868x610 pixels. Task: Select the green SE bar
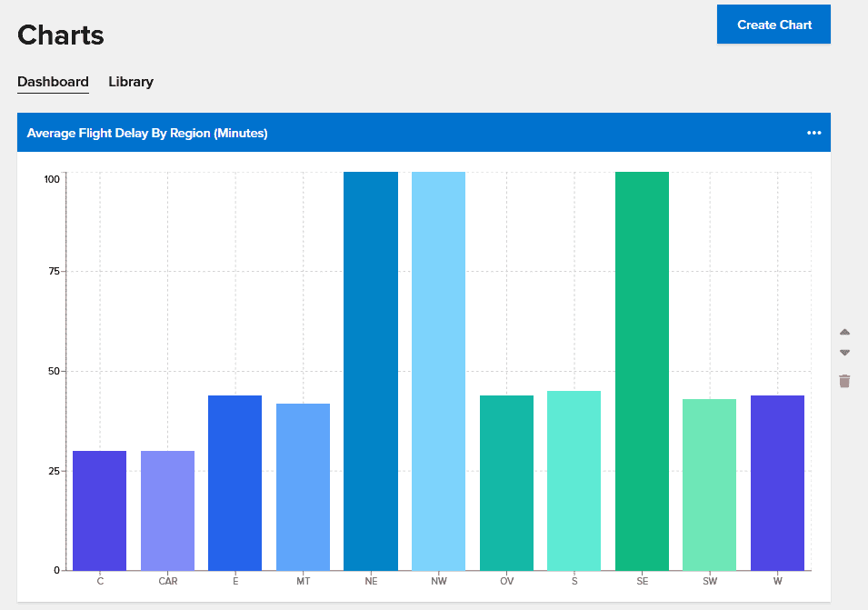(x=642, y=364)
